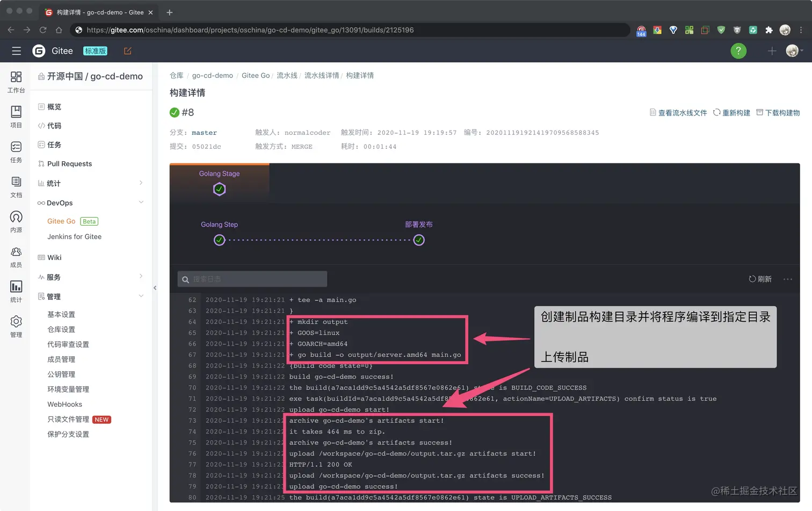The width and height of the screenshot is (812, 511).
Task: Select the Golang Stage tab
Action: (x=219, y=183)
